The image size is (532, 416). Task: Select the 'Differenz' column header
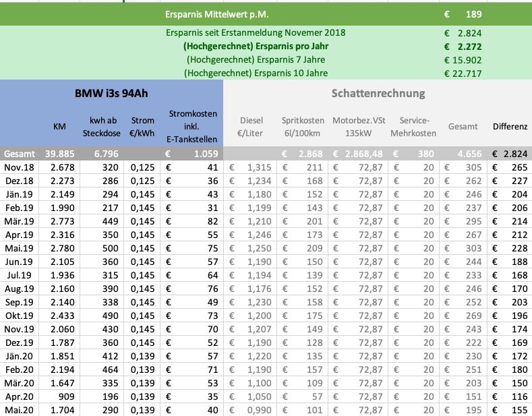pos(510,126)
